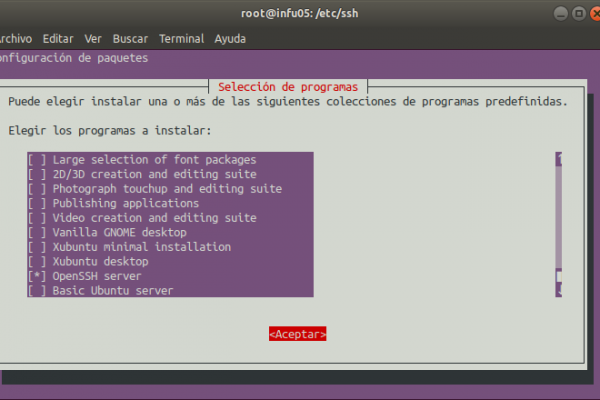Toggle Video creation and editing suite checkbox

pyautogui.click(x=37, y=218)
